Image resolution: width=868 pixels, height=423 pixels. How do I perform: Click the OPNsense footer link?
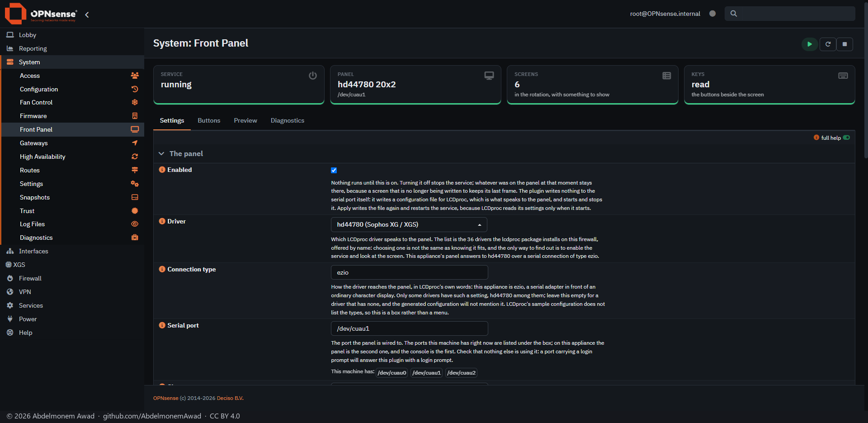click(x=165, y=398)
